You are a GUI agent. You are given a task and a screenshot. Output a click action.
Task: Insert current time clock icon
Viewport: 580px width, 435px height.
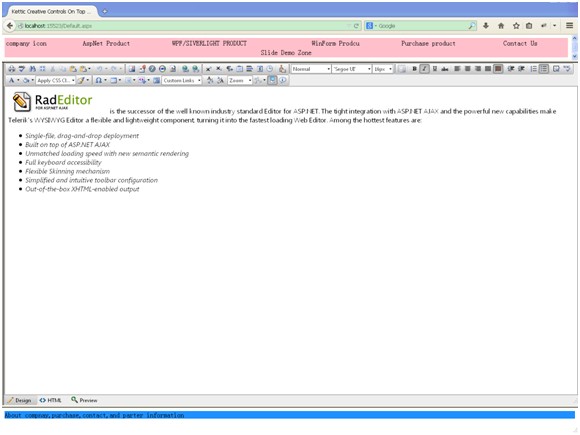[270, 69]
